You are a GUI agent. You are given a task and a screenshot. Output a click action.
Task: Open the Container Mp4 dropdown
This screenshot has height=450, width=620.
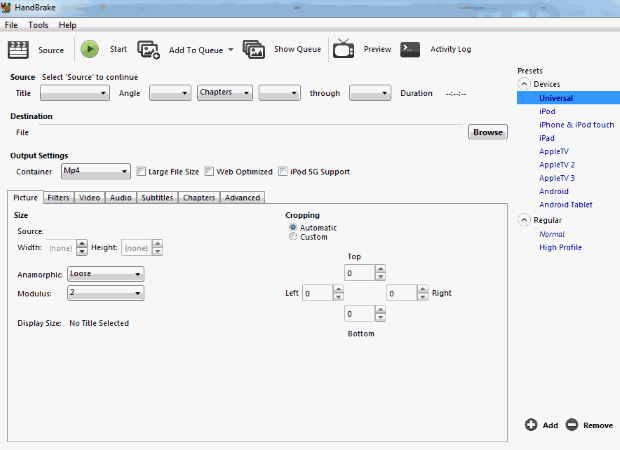tap(95, 171)
